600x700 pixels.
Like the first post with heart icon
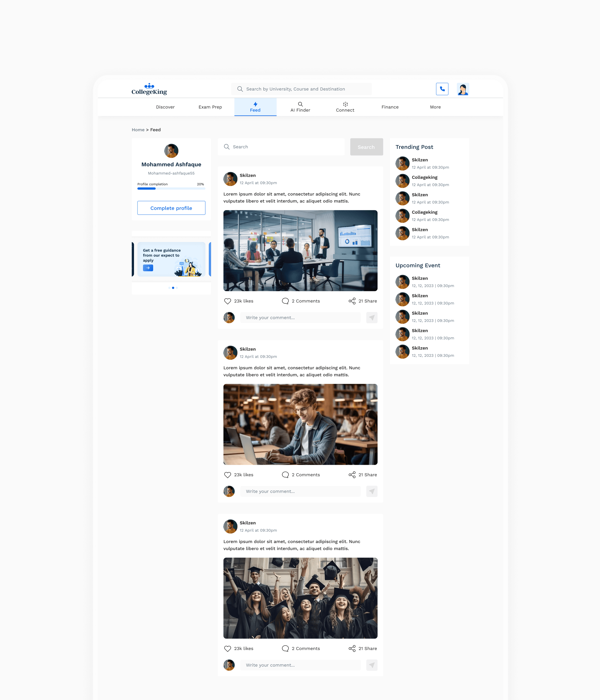pyautogui.click(x=228, y=301)
